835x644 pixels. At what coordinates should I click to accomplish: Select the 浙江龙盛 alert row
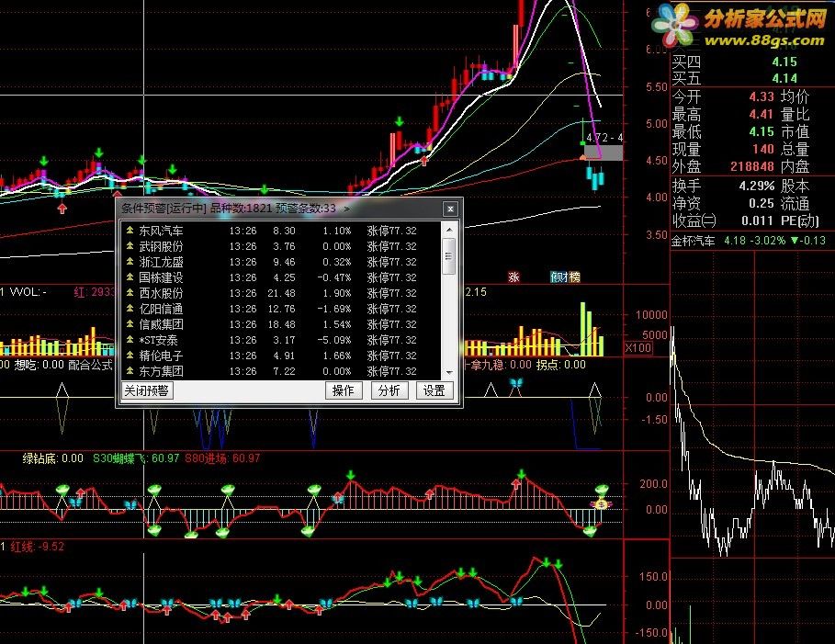point(282,262)
